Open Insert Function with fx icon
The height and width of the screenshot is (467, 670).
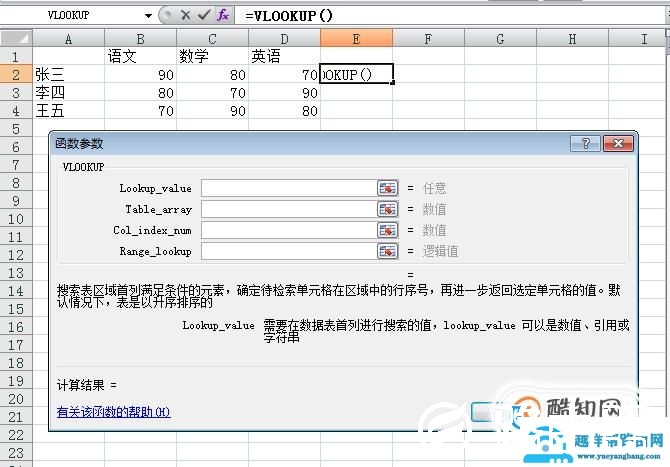coord(223,15)
